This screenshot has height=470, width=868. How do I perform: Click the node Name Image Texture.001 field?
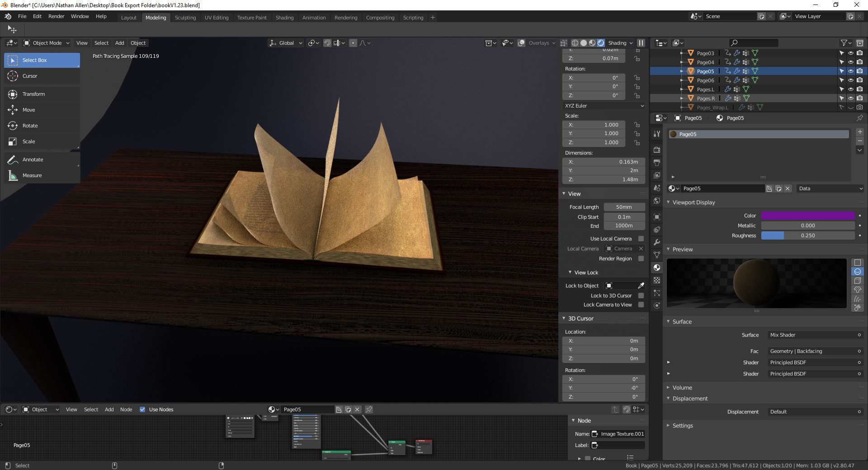coord(618,434)
